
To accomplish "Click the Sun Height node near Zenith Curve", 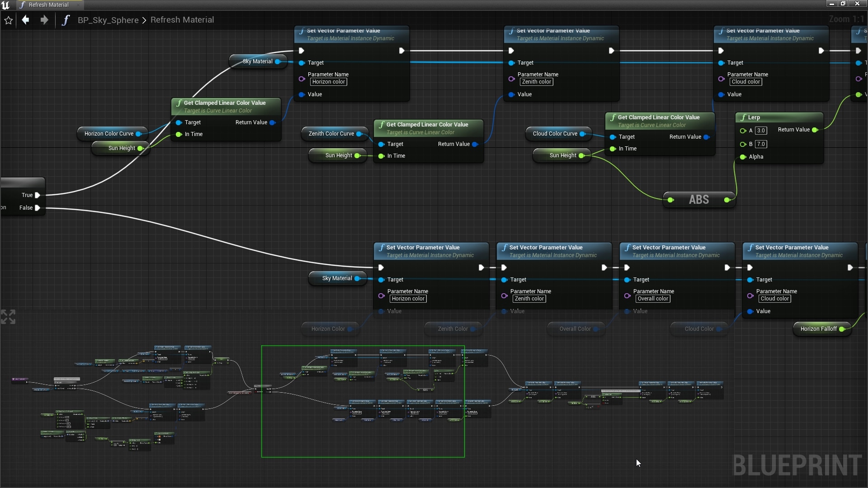I will click(338, 155).
